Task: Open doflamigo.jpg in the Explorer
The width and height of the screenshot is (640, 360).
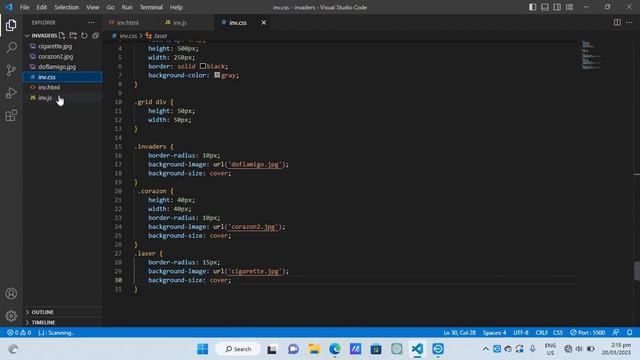Action: (57, 67)
